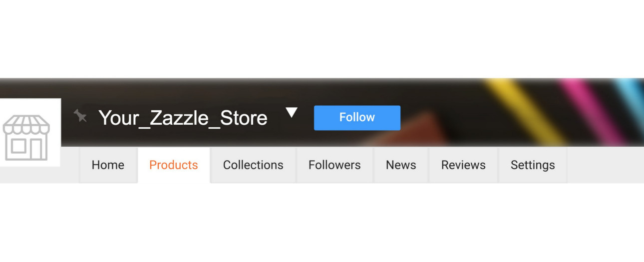This screenshot has width=644, height=262.
Task: Click the storefront placeholder store icon
Action: click(26, 137)
